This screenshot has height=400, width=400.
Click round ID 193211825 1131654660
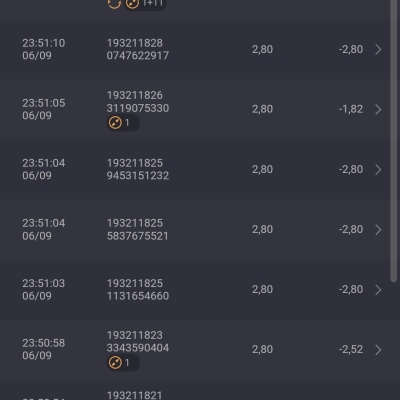(x=138, y=289)
